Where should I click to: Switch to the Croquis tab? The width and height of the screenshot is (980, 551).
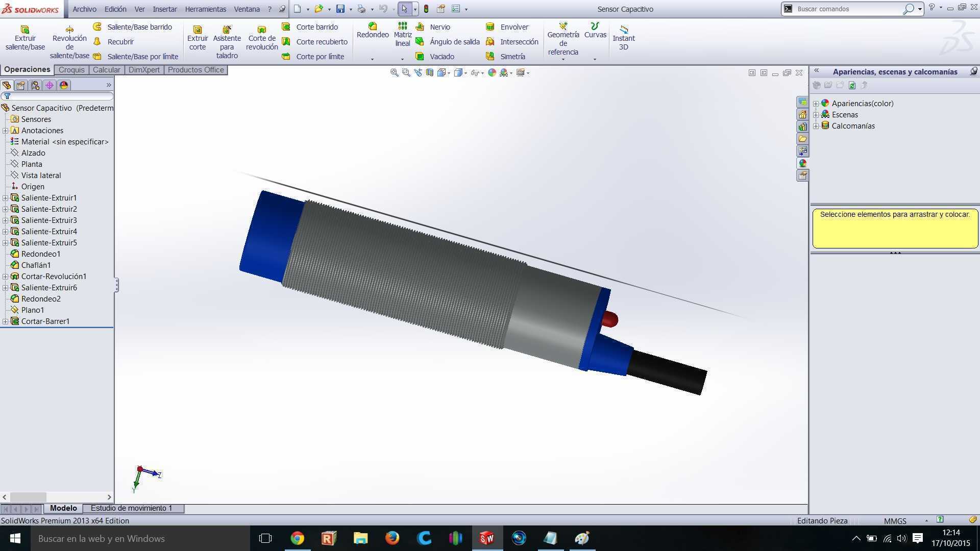point(71,70)
